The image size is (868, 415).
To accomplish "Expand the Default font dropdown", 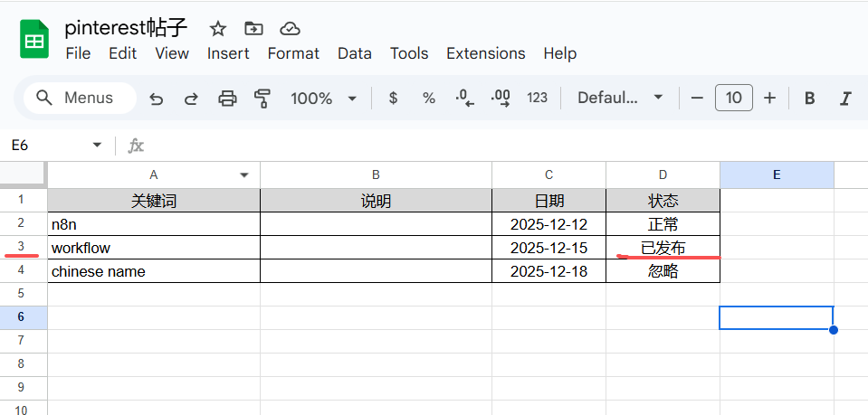I will 621,99.
